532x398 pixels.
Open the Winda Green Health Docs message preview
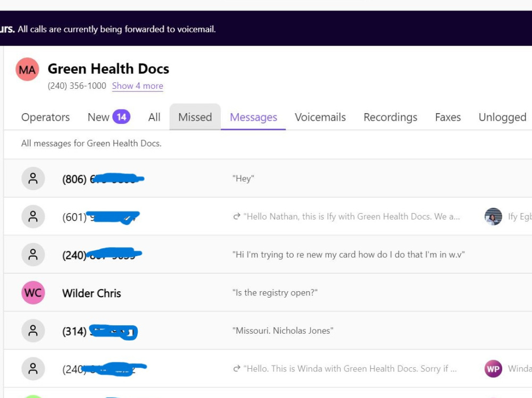coord(350,368)
